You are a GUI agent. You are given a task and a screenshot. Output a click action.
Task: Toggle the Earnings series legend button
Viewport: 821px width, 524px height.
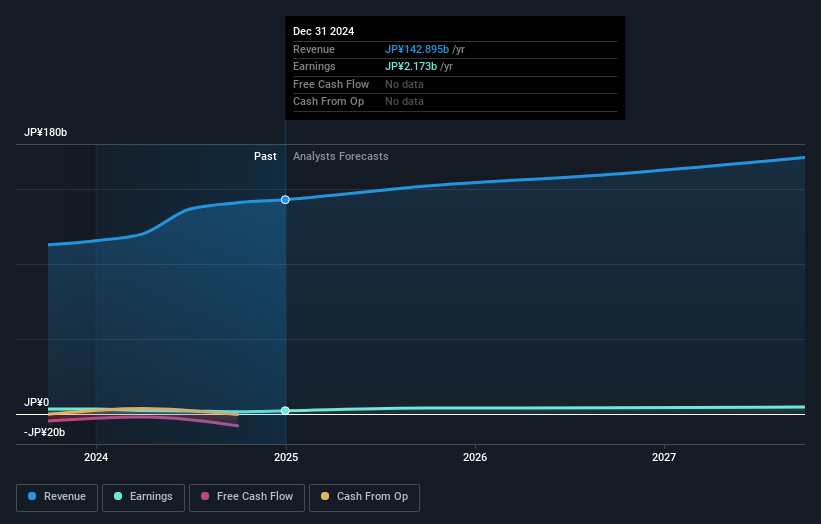tap(143, 497)
